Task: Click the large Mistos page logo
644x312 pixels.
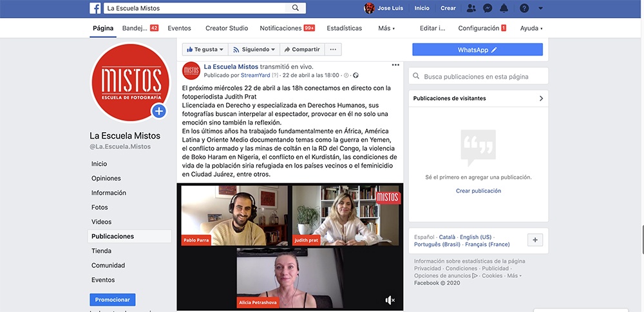Action: coord(130,83)
